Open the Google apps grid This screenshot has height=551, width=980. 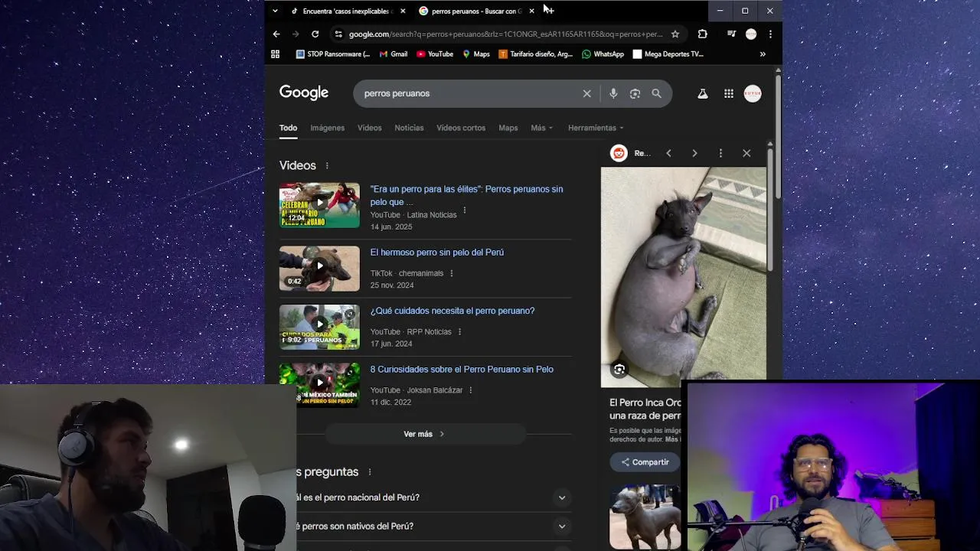point(729,93)
